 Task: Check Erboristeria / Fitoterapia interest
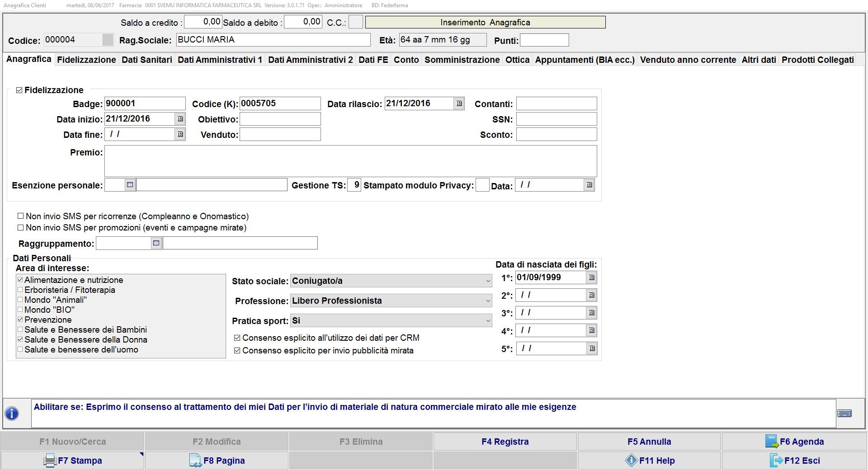(x=20, y=290)
